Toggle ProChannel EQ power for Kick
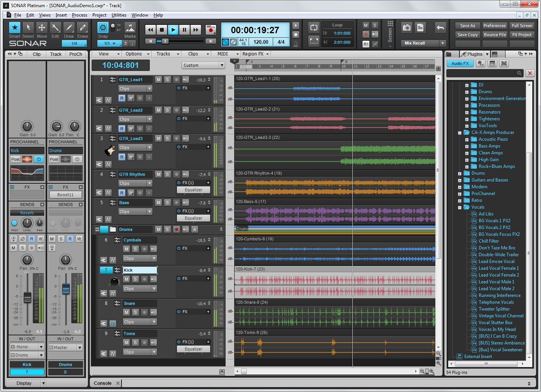The image size is (541, 392). pyautogui.click(x=39, y=159)
